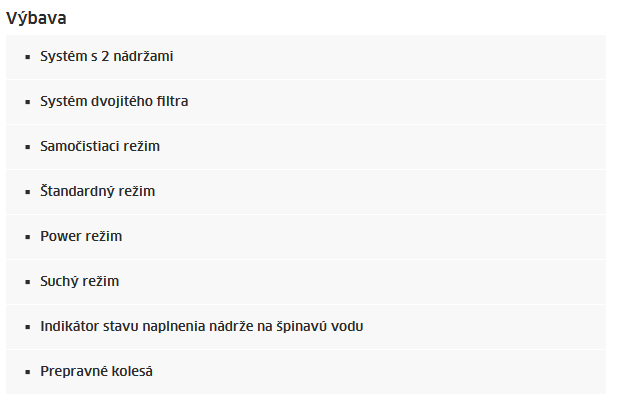This screenshot has height=403, width=621.
Task: Click the word nádržami in first item
Action: pos(143,56)
